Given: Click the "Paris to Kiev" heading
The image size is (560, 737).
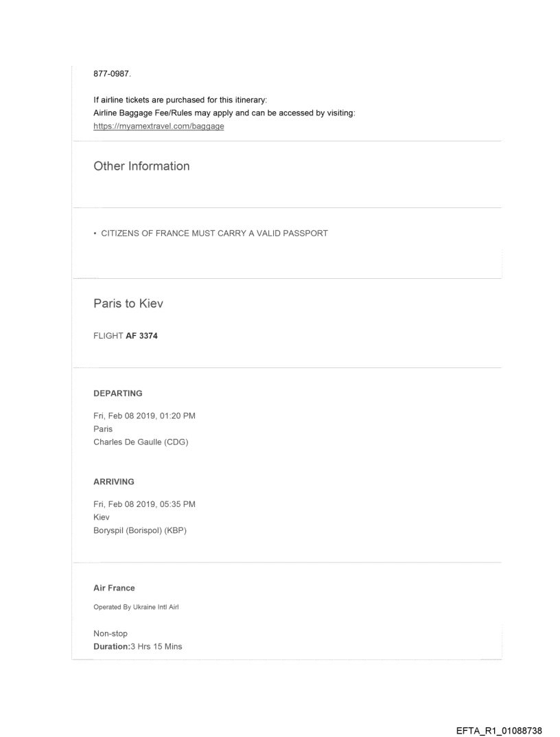Looking at the screenshot, I should click(133, 304).
